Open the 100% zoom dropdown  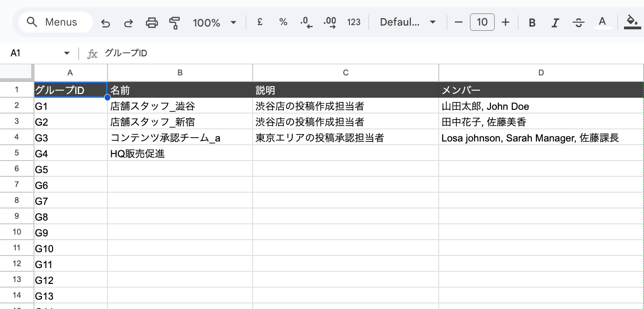point(215,22)
